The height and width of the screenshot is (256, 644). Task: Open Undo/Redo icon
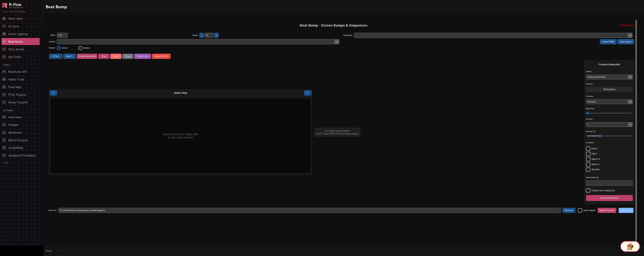click(x=4, y=148)
